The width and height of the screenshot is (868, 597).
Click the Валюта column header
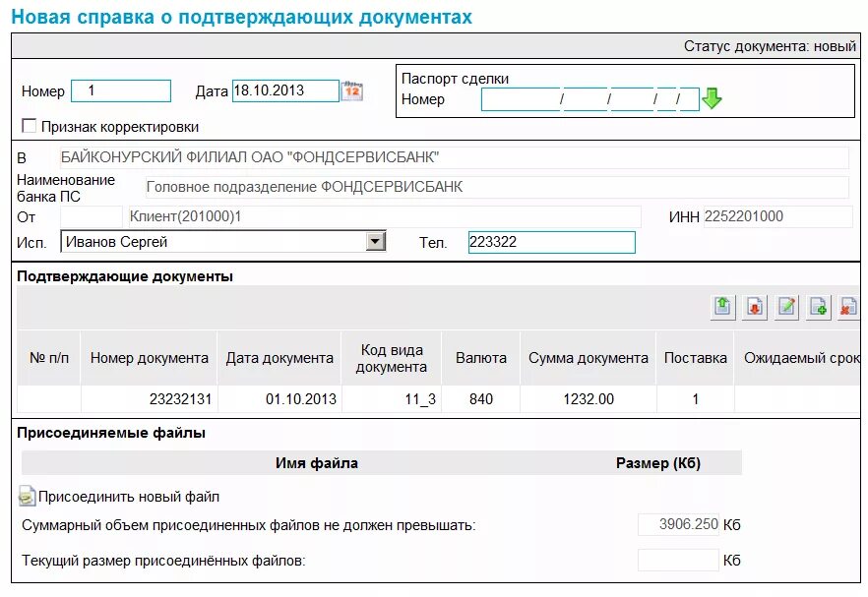[480, 358]
